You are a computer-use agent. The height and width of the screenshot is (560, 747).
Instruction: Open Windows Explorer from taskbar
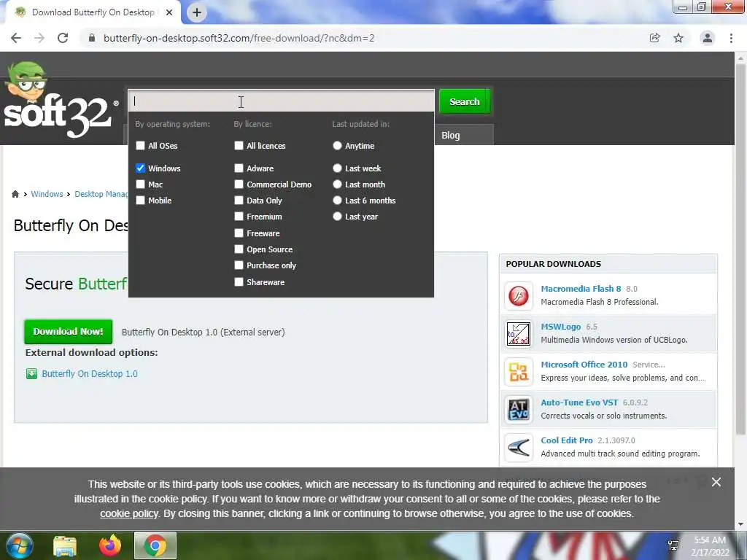pyautogui.click(x=65, y=545)
